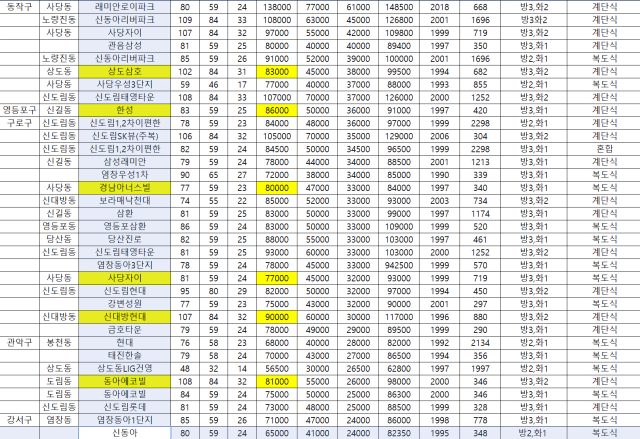The width and height of the screenshot is (640, 439).
Task: Click the yellow 상도삼호 apartment cell
Action: click(124, 71)
